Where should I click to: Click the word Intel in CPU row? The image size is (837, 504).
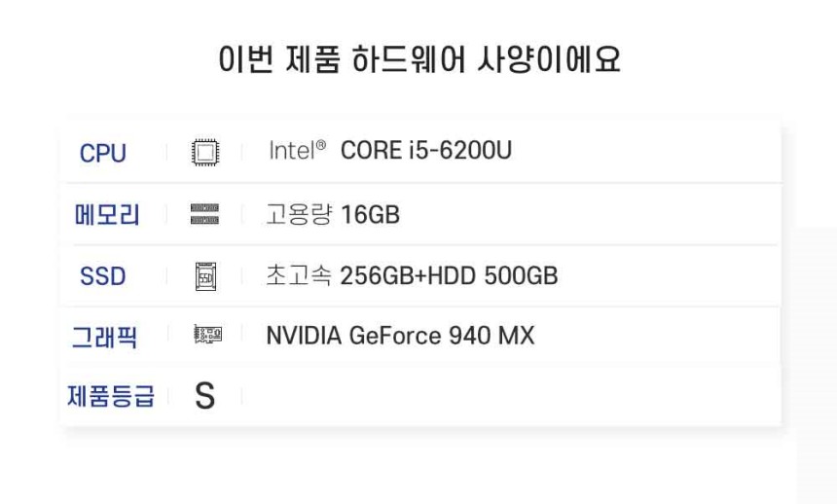pos(292,151)
